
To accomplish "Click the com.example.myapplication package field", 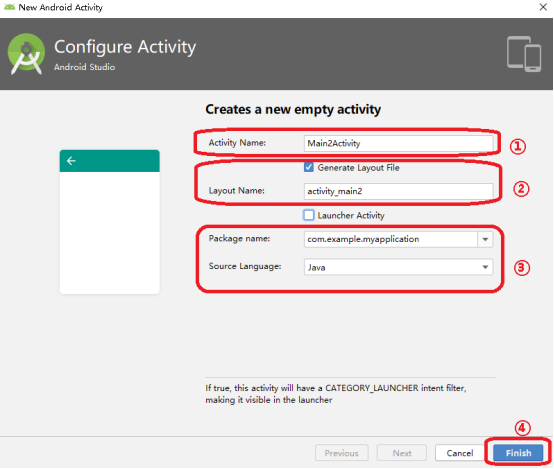I will (x=390, y=239).
